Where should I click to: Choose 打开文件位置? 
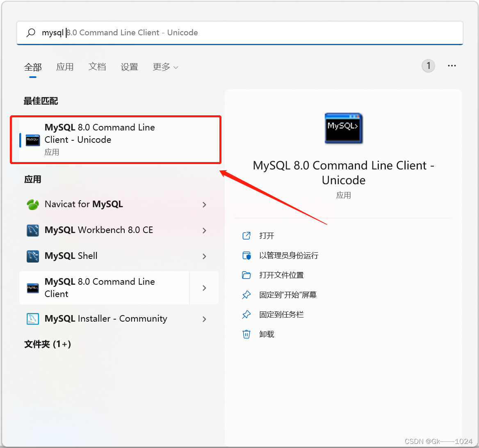coord(281,275)
